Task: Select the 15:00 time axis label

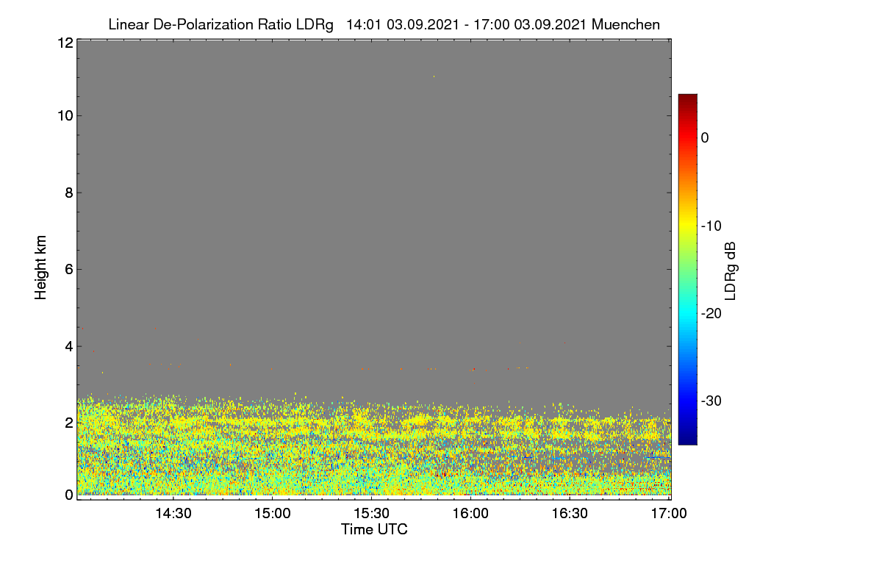Action: 272,514
